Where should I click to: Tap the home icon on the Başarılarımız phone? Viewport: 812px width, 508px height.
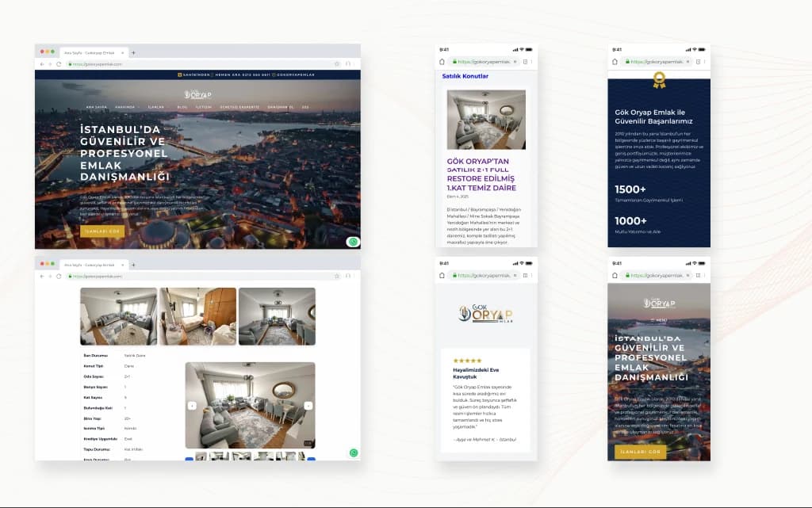pos(615,62)
